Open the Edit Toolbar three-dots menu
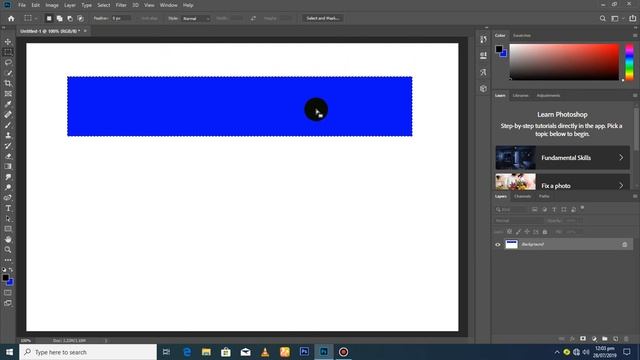The height and width of the screenshot is (360, 640). tap(8, 260)
